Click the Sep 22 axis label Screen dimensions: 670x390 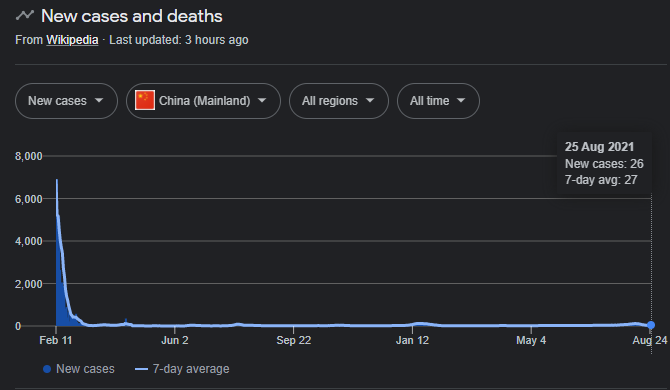(x=294, y=340)
